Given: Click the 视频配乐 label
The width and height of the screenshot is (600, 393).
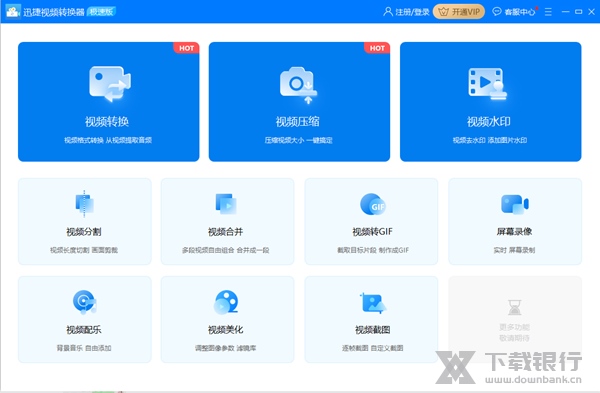Looking at the screenshot, I should [84, 329].
